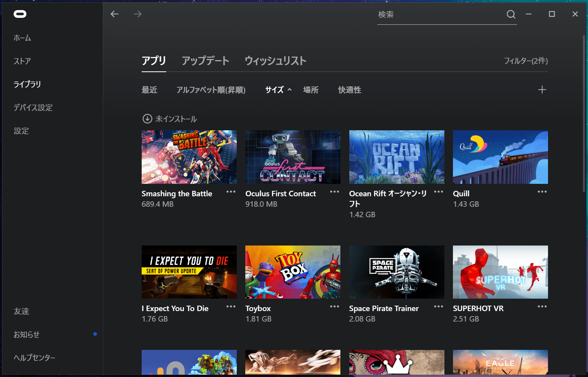The height and width of the screenshot is (377, 588).
Task: Sort by 快適性
Action: point(350,90)
